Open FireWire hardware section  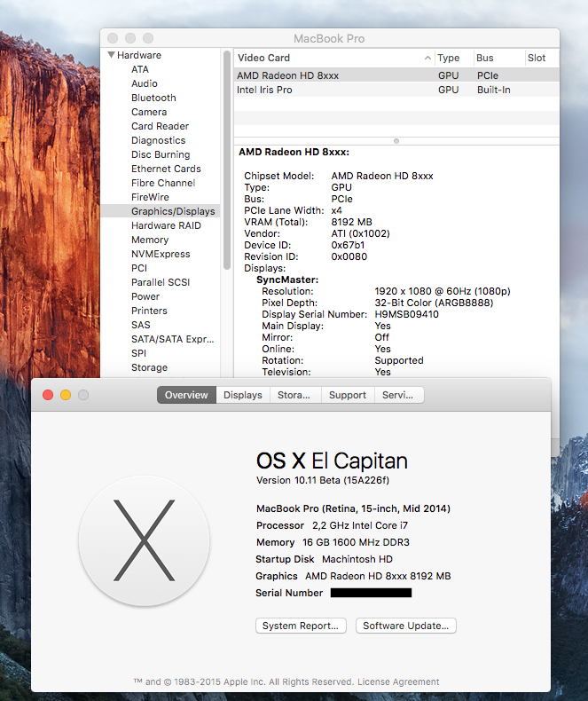click(150, 197)
